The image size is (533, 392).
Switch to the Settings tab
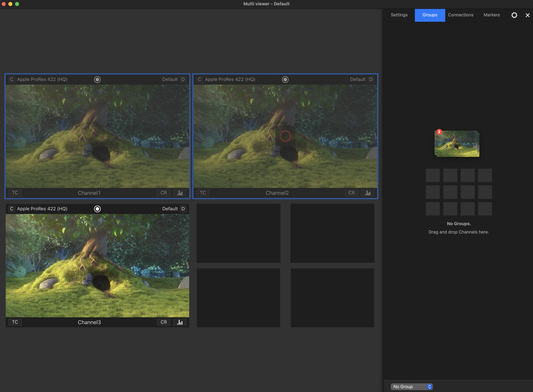point(399,15)
